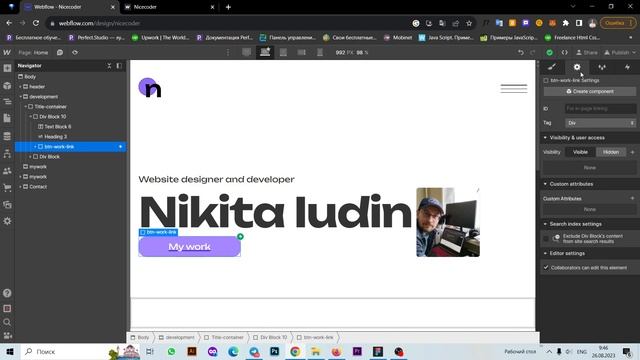Pin the Navigator panel
Image resolution: width=640 pixels, height=360 pixels.
tap(119, 65)
